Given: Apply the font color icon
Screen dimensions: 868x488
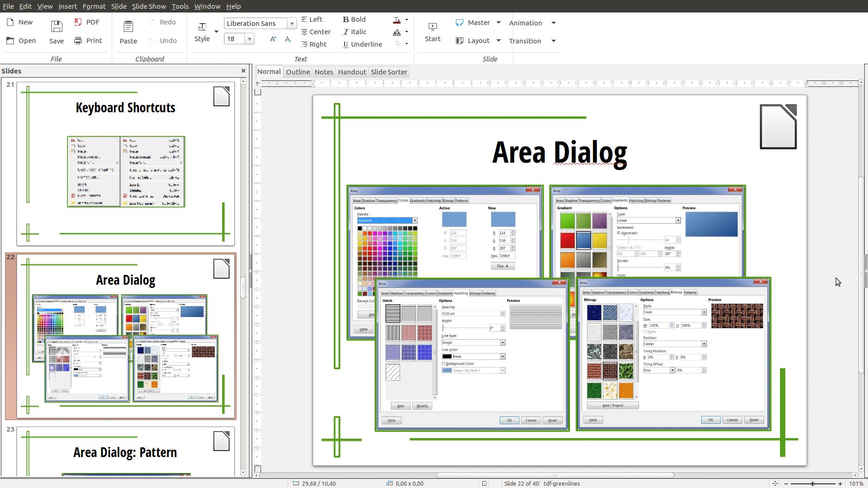Looking at the screenshot, I should pyautogui.click(x=397, y=20).
